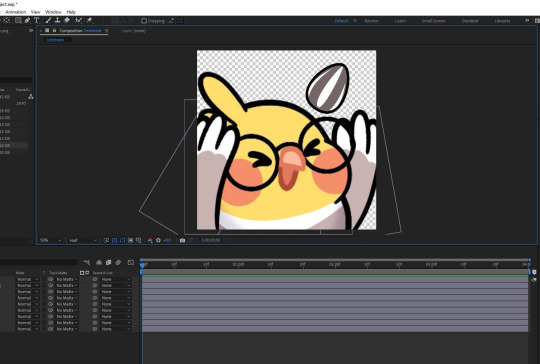Image resolution: width=540 pixels, height=364 pixels.
Task: Open the Composition panel hamburger menu
Action: click(107, 31)
